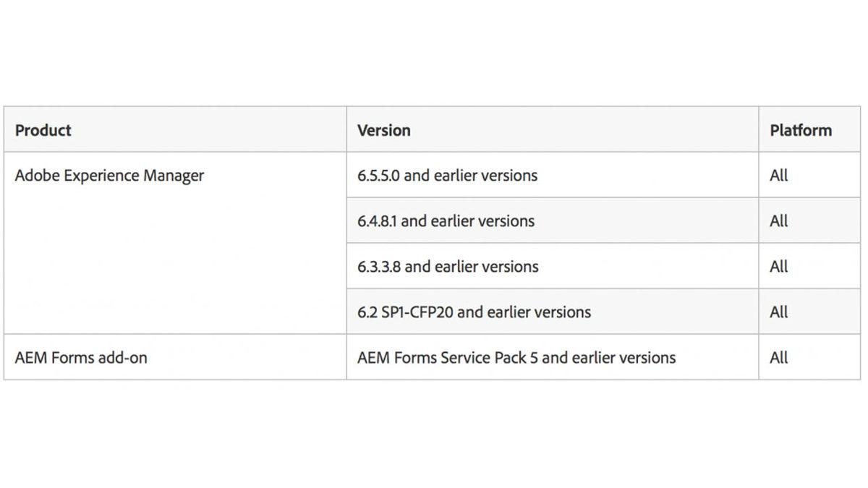Click the 6.3.3.8 version number
The height and width of the screenshot is (488, 868).
379,267
